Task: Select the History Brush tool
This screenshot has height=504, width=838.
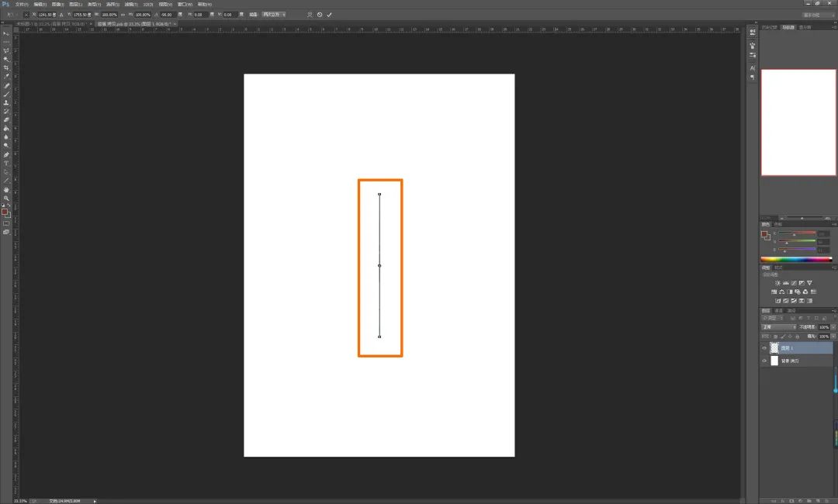Action: [6, 111]
